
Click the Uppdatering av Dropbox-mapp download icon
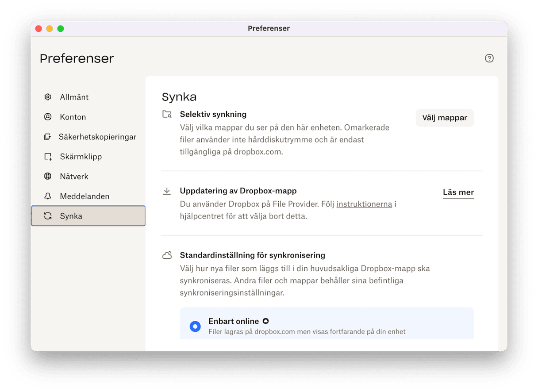pyautogui.click(x=167, y=191)
